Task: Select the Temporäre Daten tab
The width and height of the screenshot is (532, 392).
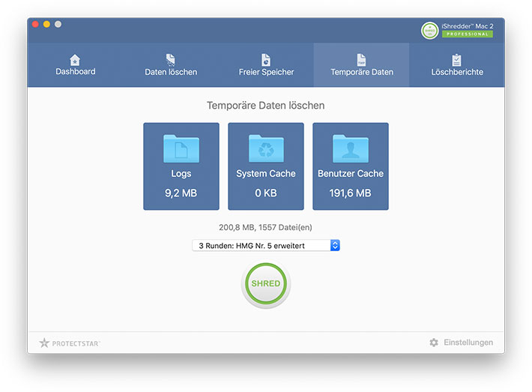Action: point(361,64)
